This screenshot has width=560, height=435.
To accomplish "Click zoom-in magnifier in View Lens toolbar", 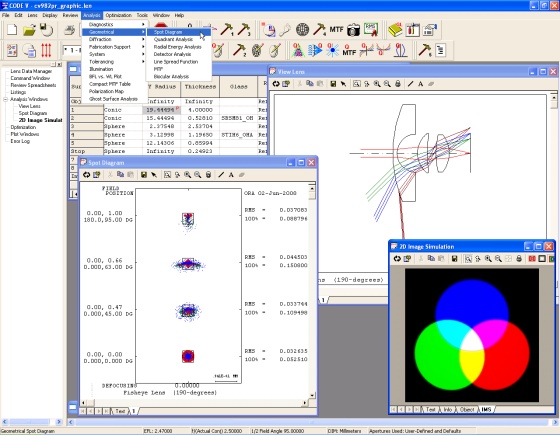I will click(377, 84).
